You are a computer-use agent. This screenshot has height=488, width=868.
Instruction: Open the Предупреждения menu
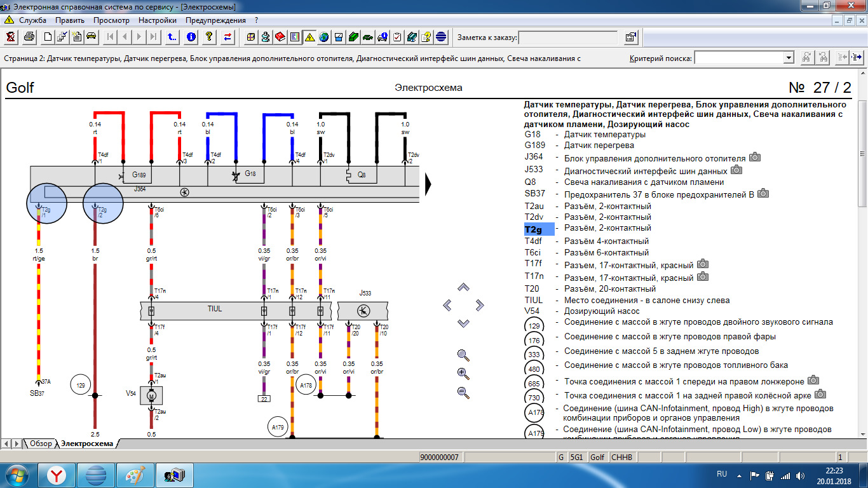215,20
